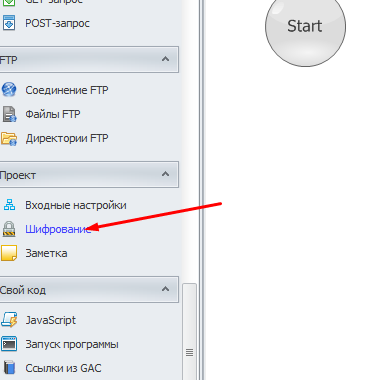Click the Файлы FTP document icon
Image resolution: width=365 pixels, height=380 pixels.
pyautogui.click(x=9, y=114)
